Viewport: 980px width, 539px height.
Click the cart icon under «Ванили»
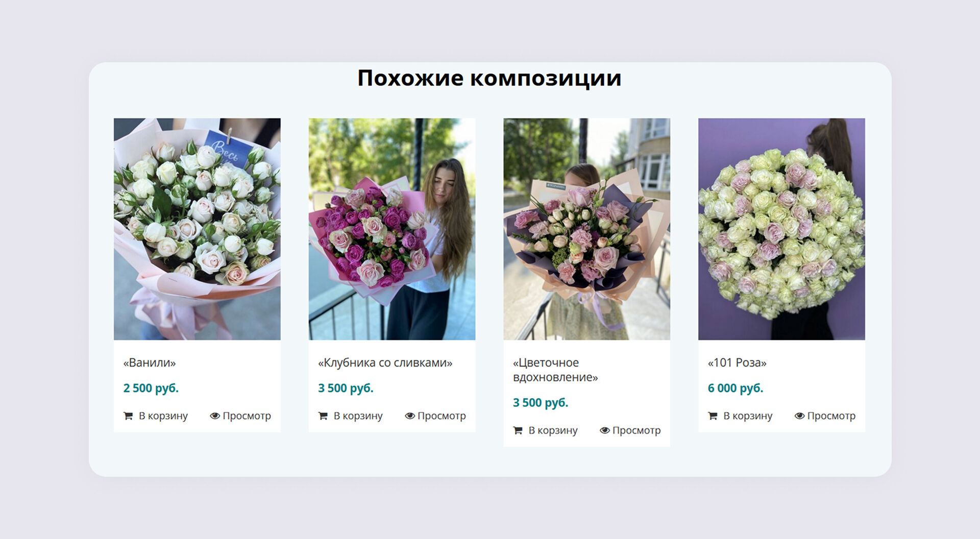click(128, 416)
